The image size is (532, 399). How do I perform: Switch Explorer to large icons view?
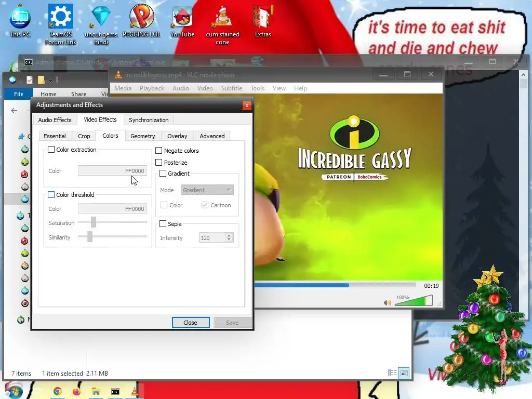coord(404,373)
